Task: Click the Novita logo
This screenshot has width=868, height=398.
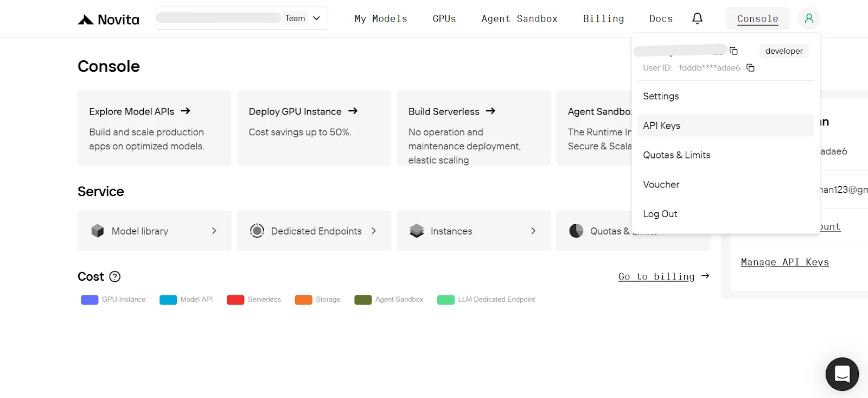Action: pyautogui.click(x=108, y=20)
